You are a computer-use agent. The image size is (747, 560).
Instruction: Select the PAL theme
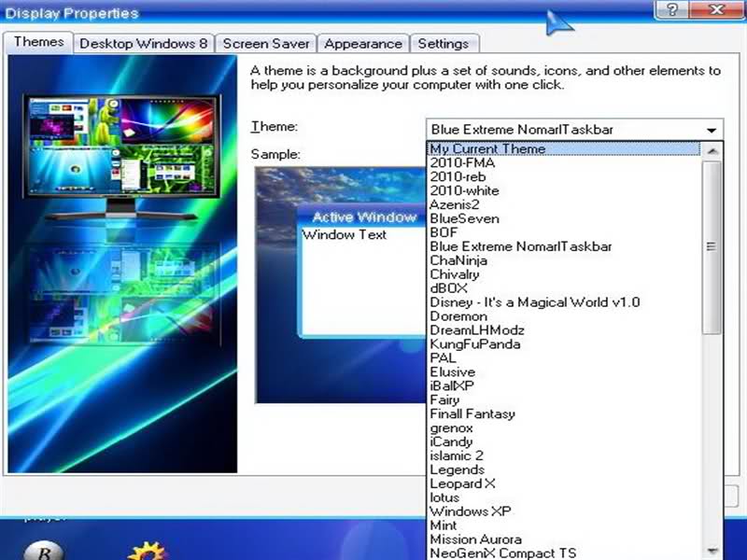[565, 358]
